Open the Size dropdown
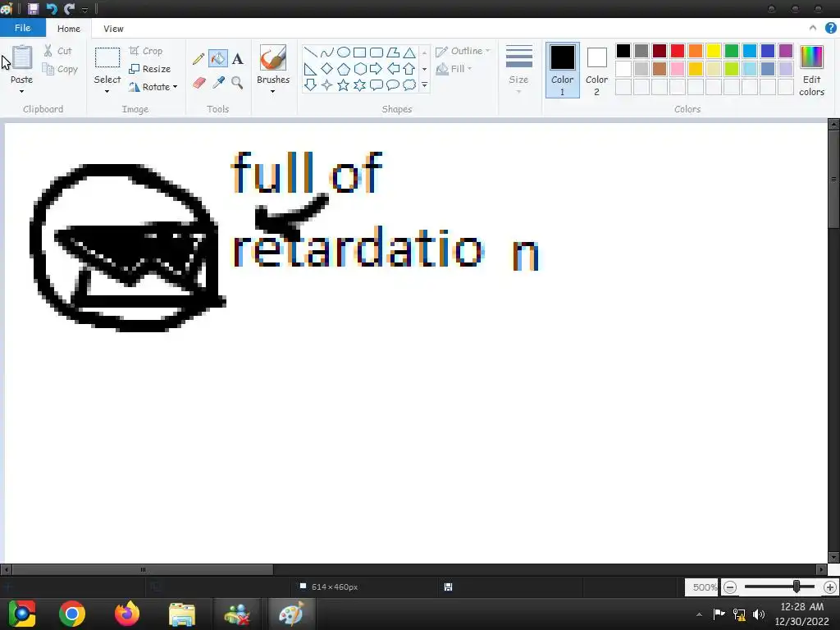 (x=518, y=71)
